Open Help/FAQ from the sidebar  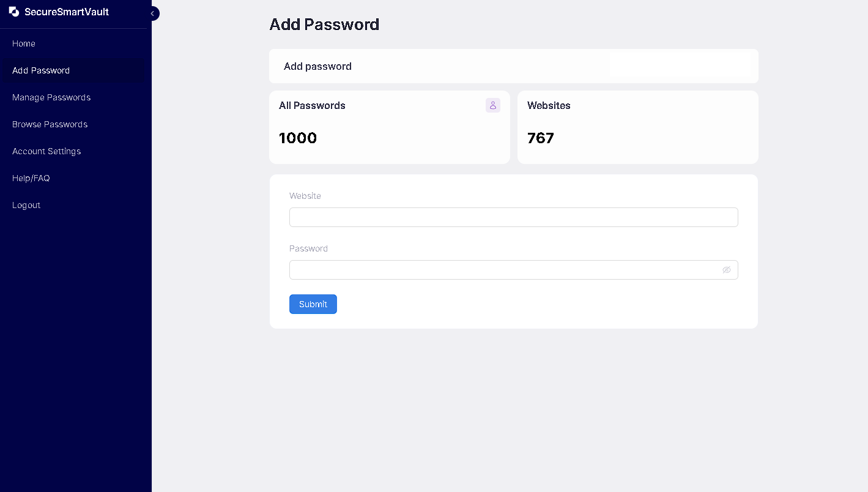31,178
